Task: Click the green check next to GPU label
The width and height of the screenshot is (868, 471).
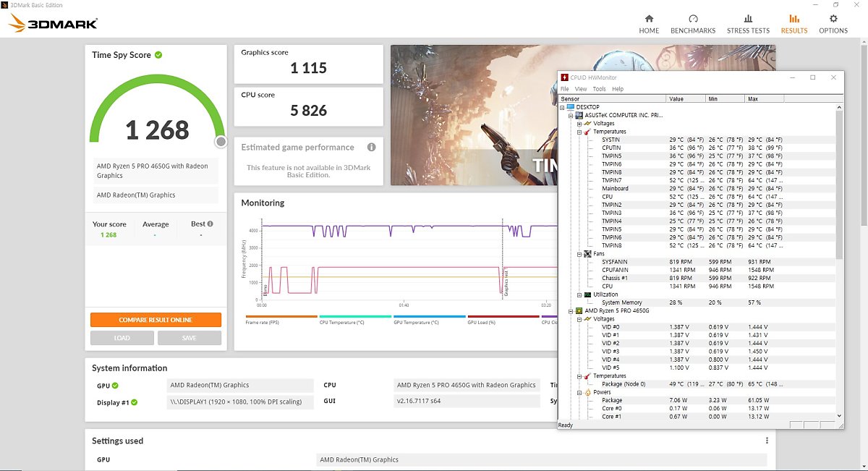Action: [x=115, y=386]
